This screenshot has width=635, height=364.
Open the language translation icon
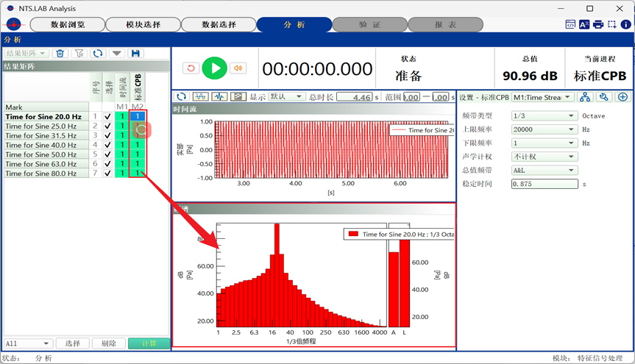(x=584, y=24)
